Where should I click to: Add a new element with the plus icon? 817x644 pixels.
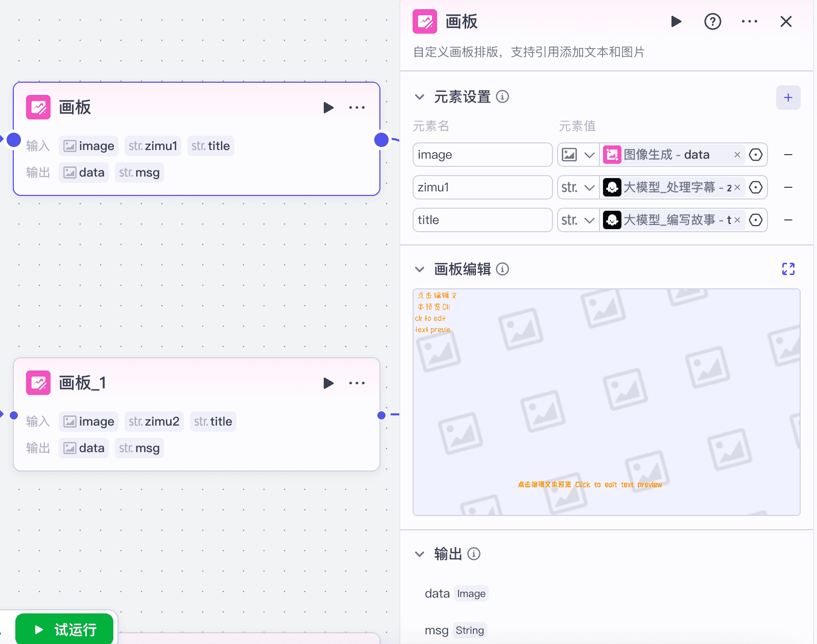[788, 97]
